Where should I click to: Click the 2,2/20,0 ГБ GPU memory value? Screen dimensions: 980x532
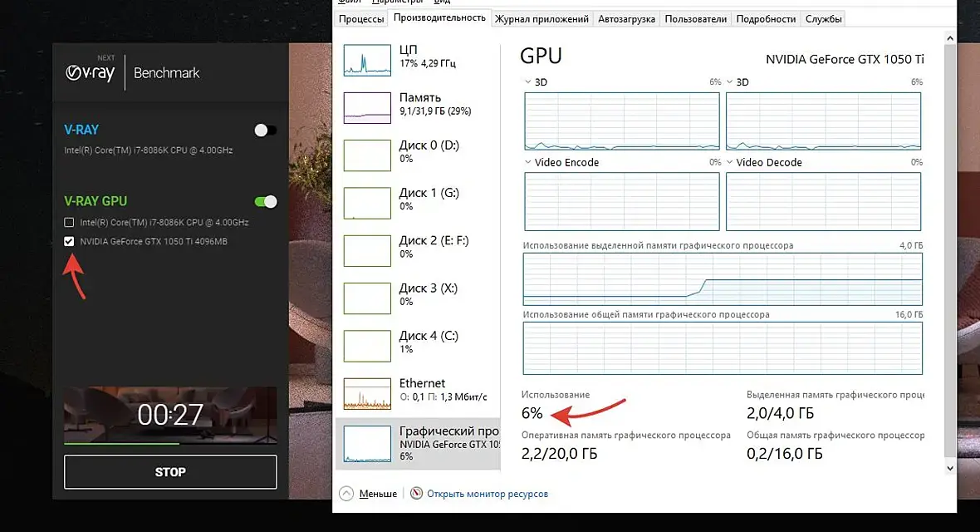coord(560,454)
